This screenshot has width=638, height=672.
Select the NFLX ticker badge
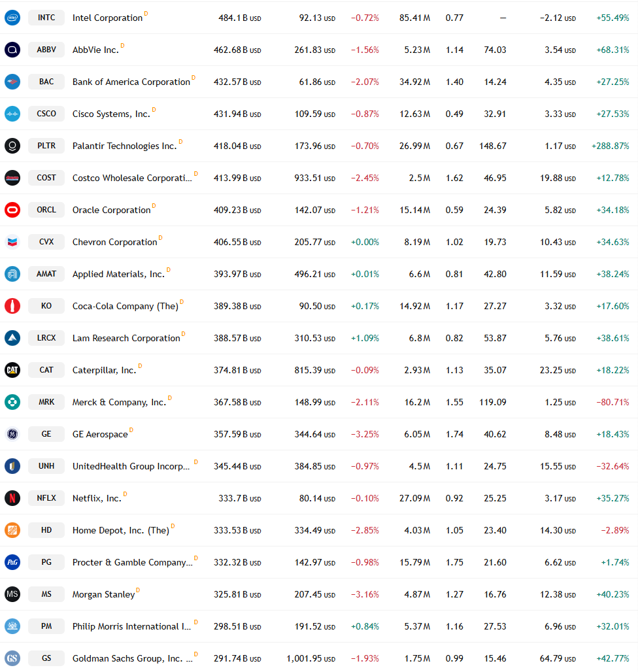(x=46, y=498)
